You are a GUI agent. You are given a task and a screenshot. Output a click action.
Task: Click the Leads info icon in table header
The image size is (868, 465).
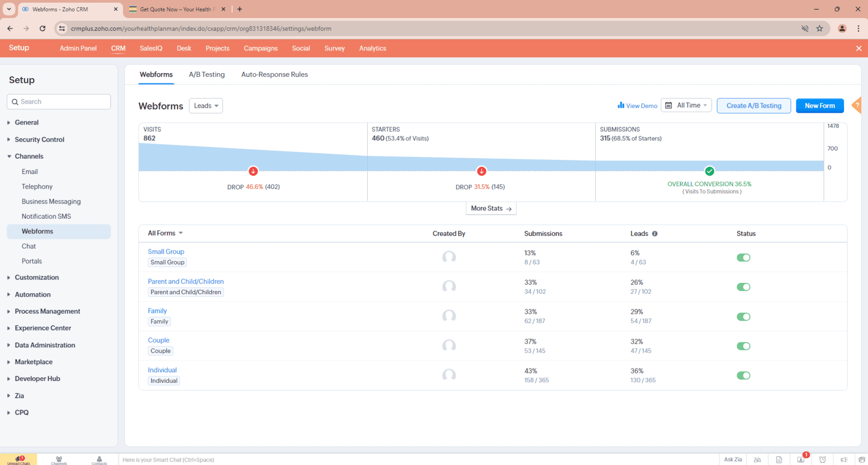tap(655, 234)
